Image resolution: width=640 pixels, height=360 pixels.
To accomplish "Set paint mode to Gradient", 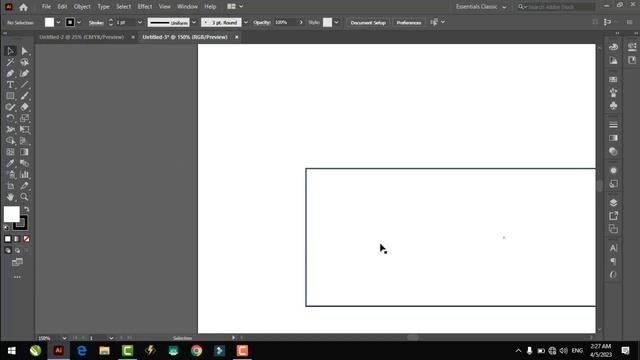I will 17,239.
